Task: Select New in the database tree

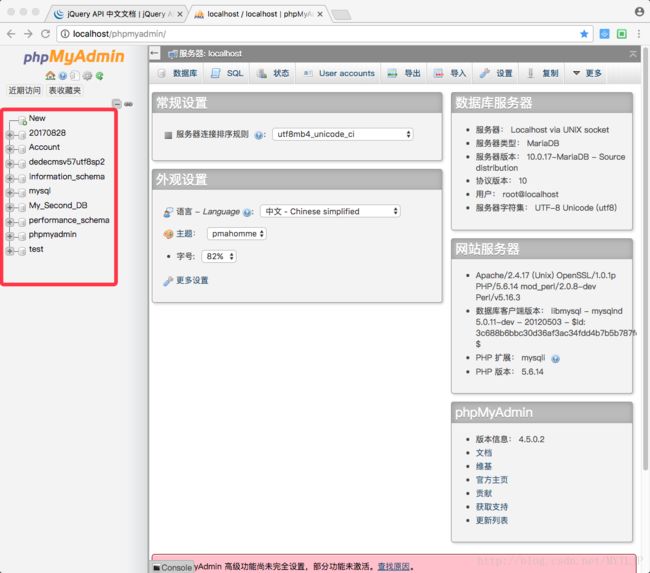Action: [37, 118]
